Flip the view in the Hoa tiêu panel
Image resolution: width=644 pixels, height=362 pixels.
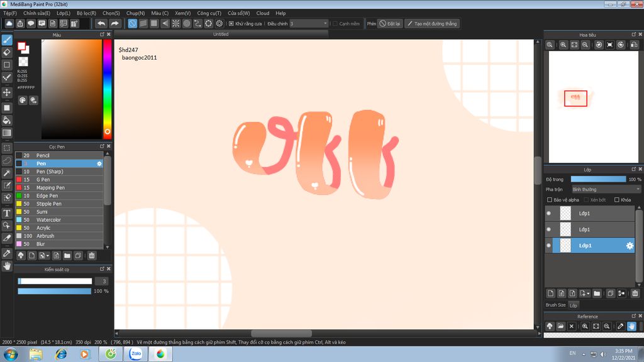point(634,45)
